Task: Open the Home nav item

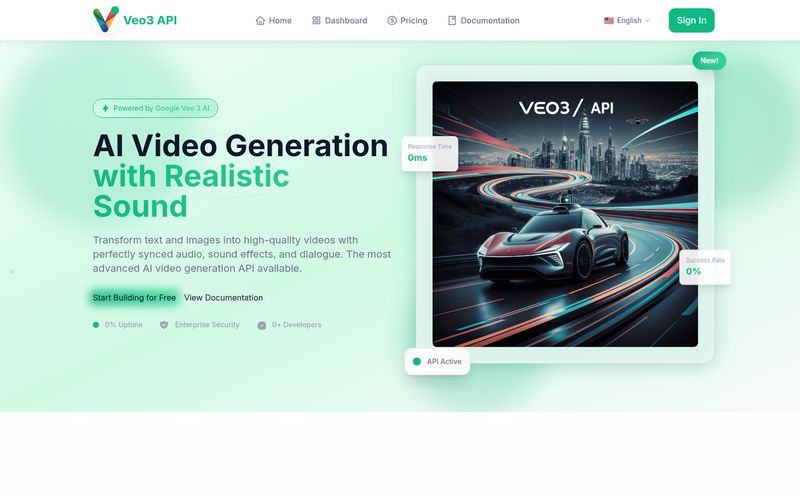Action: (x=273, y=20)
